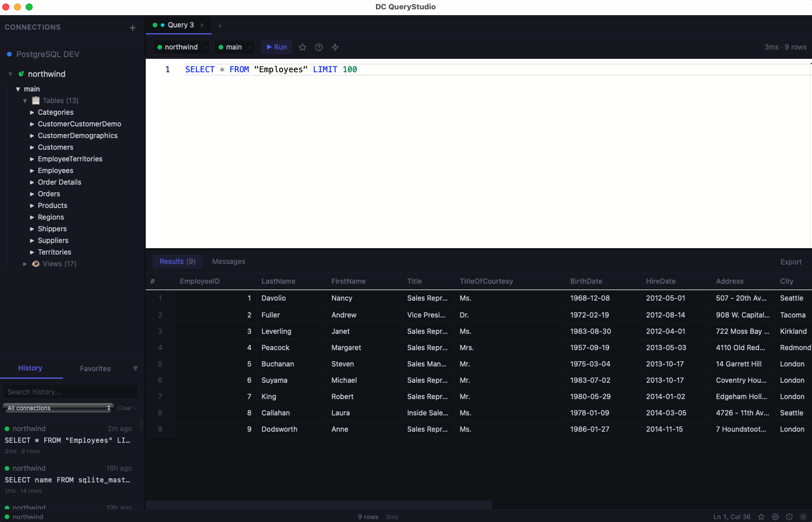This screenshot has width=812, height=522.
Task: Open query help with the question mark icon
Action: tap(318, 47)
